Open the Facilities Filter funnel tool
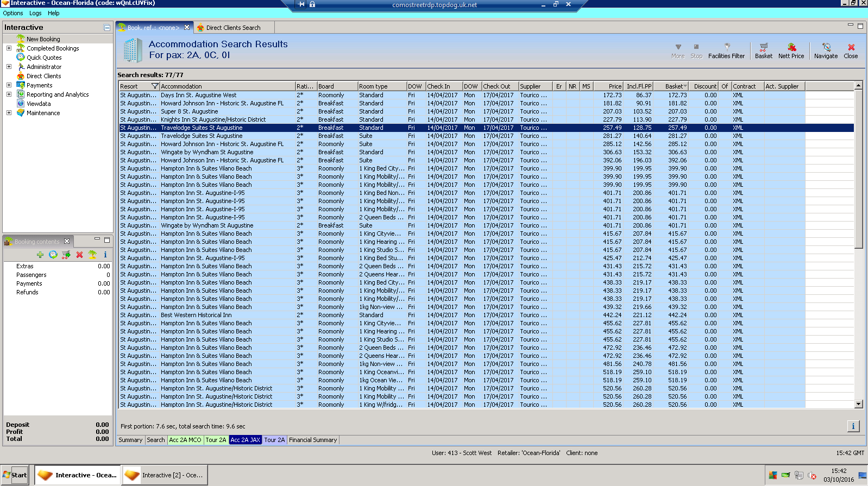 tap(726, 51)
